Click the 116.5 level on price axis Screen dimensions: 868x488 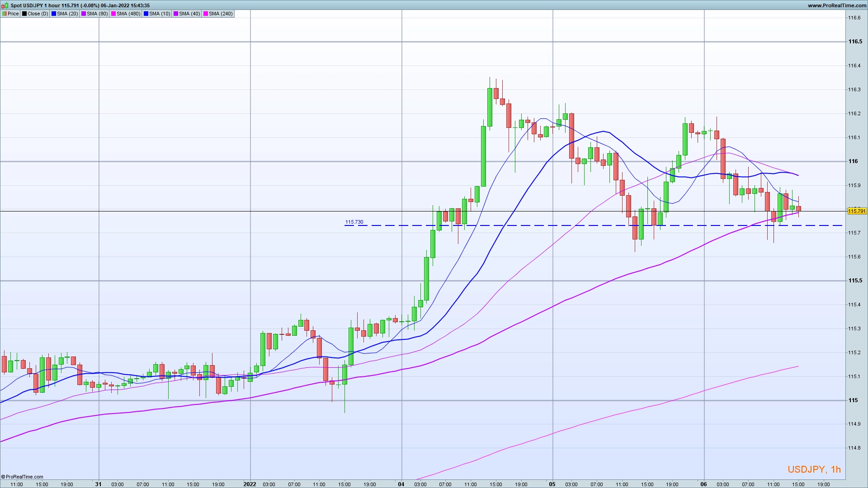click(855, 42)
